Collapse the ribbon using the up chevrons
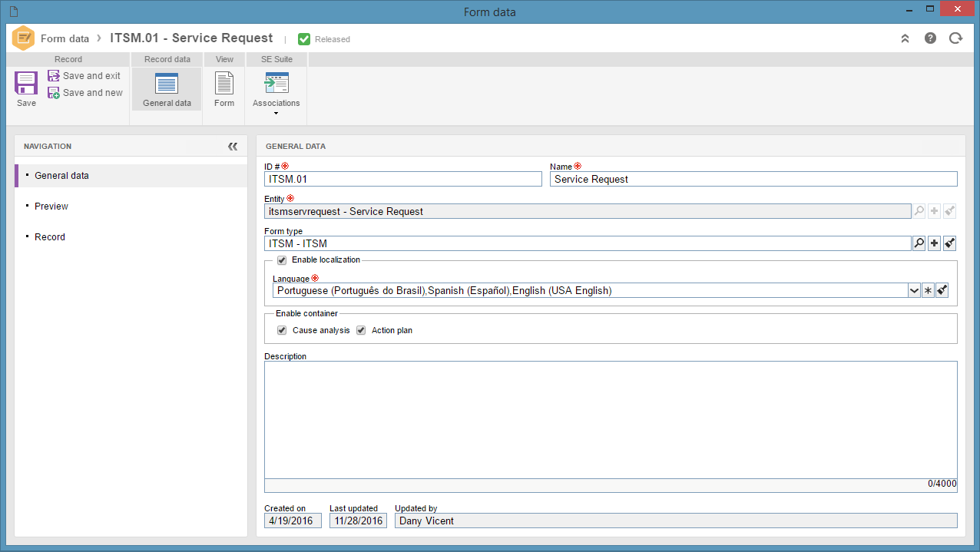The width and height of the screenshot is (980, 552). [x=905, y=38]
